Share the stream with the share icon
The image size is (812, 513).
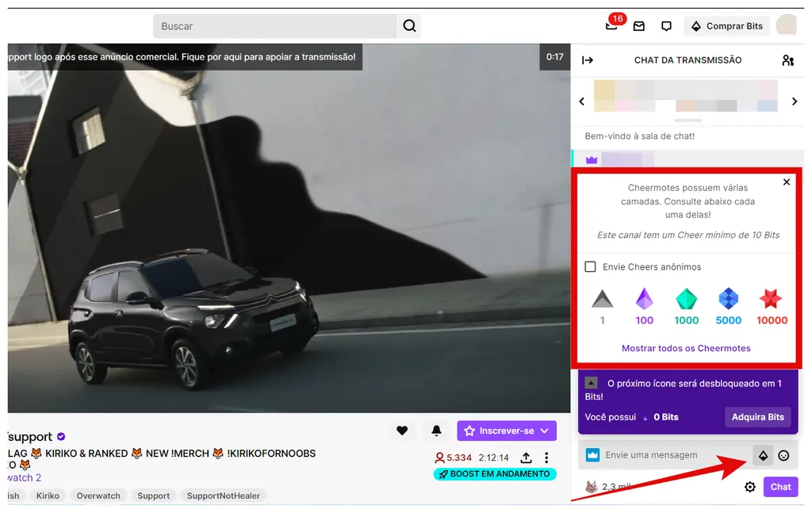(x=526, y=457)
